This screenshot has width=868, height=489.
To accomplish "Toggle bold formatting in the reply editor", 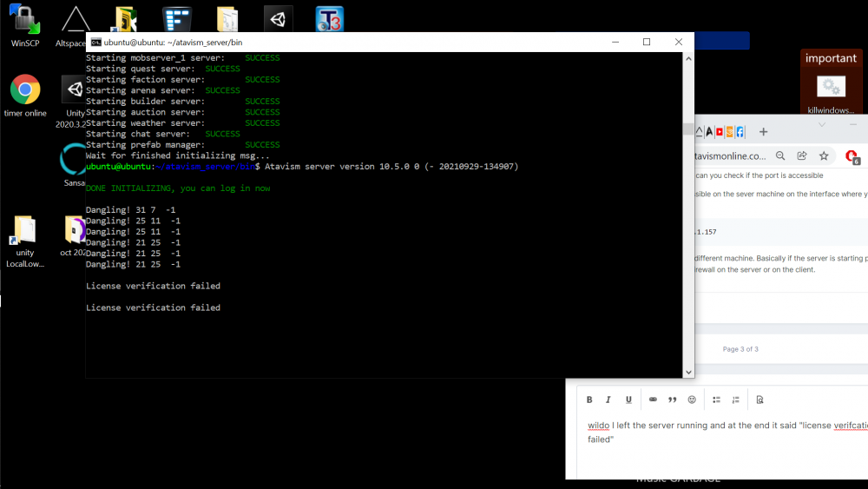I will 589,400.
